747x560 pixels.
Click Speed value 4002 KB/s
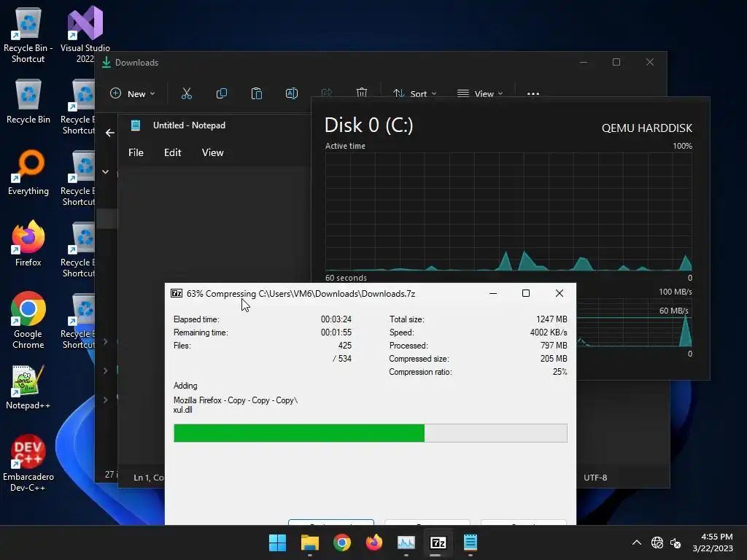(549, 332)
